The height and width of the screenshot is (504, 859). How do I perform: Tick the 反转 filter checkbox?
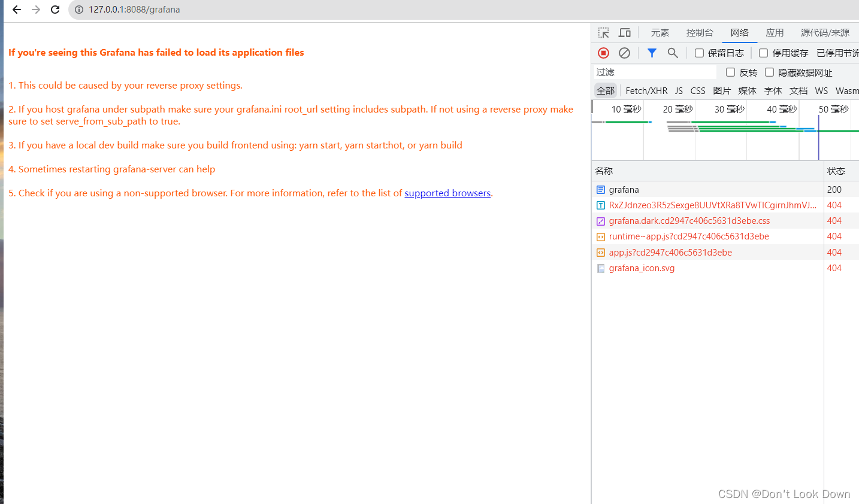point(730,72)
